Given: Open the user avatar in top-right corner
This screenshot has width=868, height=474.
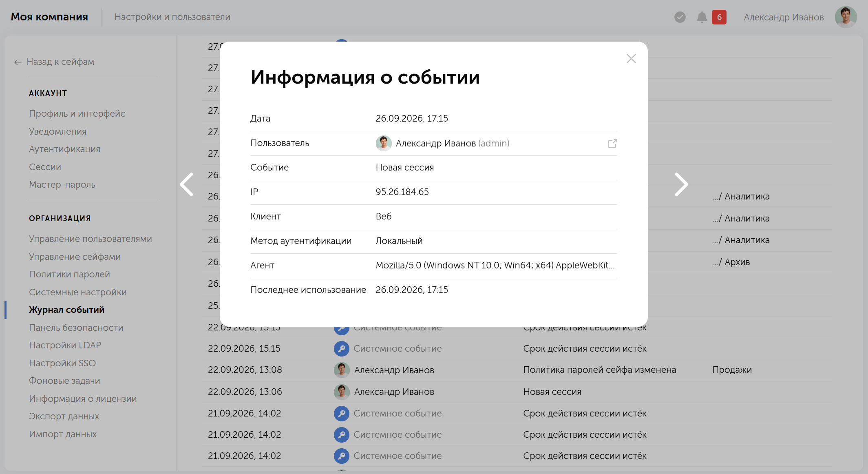Looking at the screenshot, I should [846, 17].
